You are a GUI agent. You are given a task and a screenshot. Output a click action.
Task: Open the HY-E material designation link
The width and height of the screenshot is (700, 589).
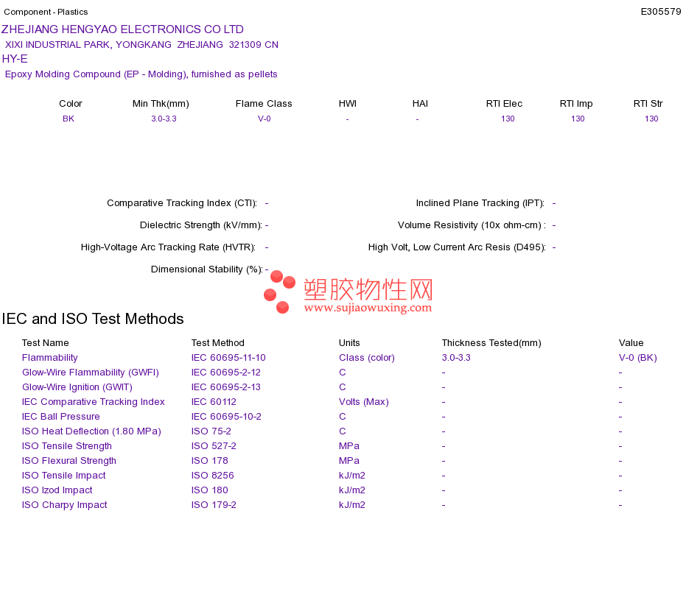pyautogui.click(x=15, y=59)
